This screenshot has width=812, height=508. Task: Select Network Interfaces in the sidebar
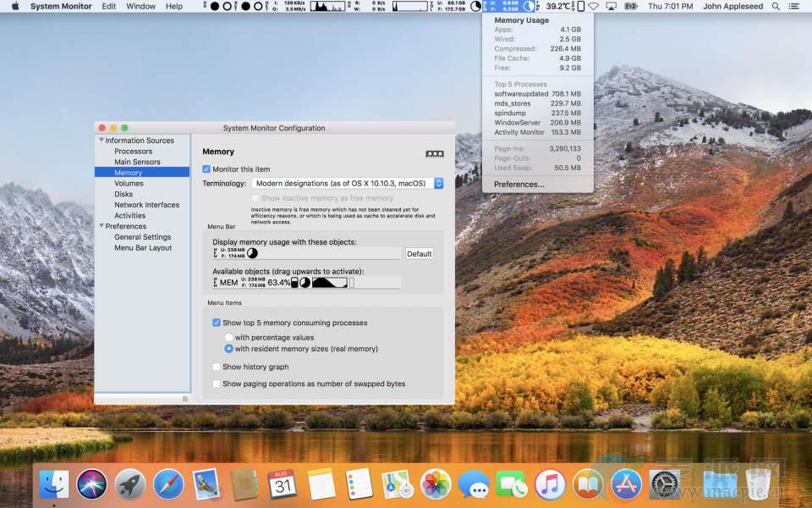point(146,205)
